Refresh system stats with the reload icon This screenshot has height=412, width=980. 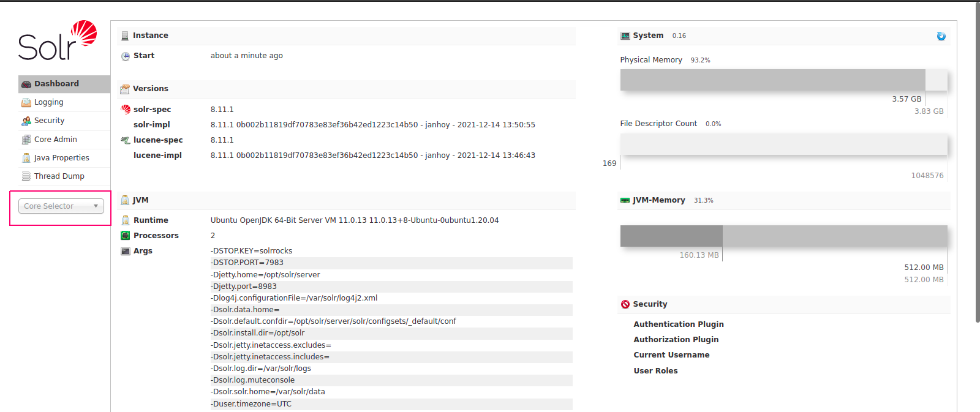click(x=941, y=36)
